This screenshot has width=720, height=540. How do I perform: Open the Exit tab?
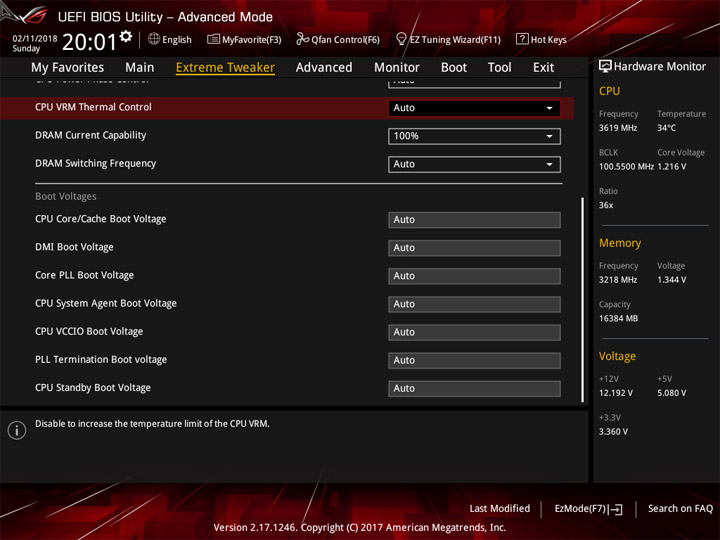click(543, 68)
